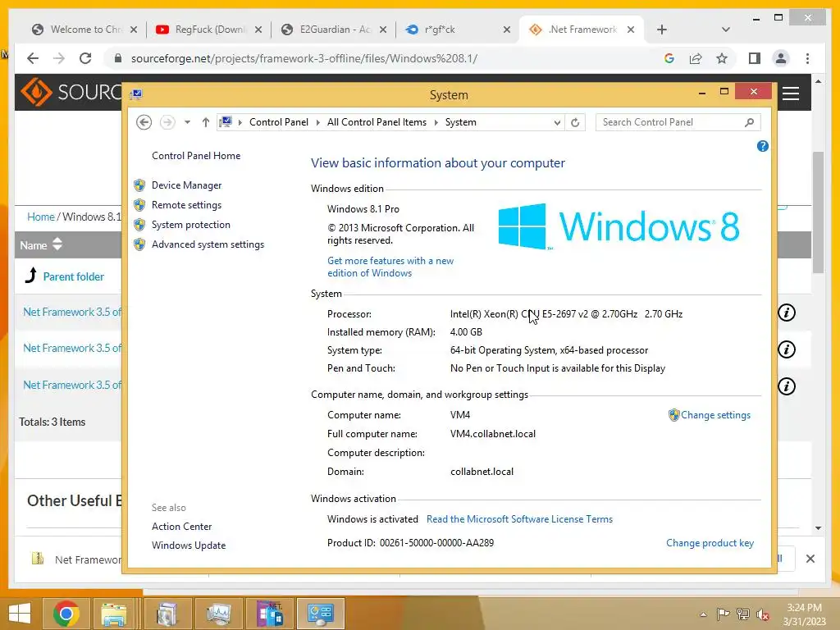Open recent locations dropdown in System window
This screenshot has width=840, height=630.
[x=187, y=123]
